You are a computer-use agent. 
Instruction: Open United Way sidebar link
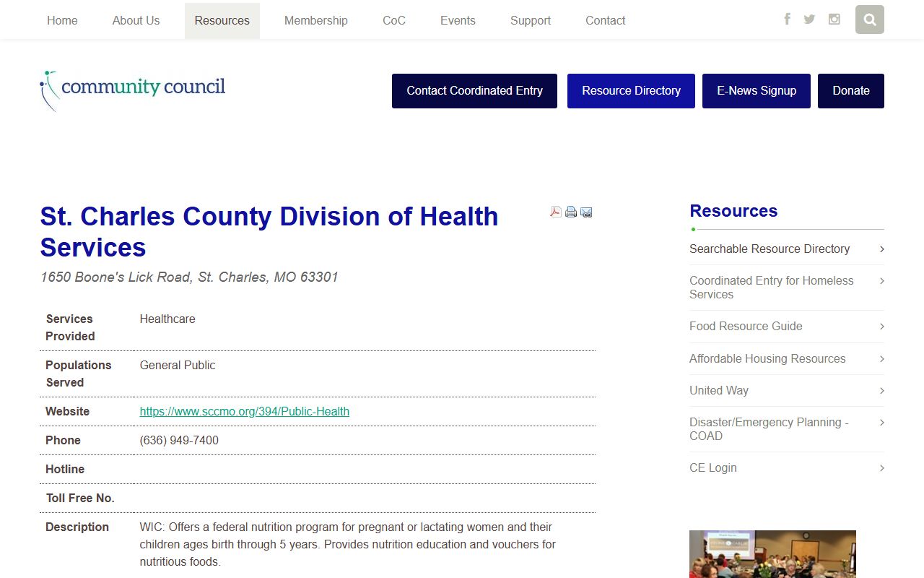[719, 390]
